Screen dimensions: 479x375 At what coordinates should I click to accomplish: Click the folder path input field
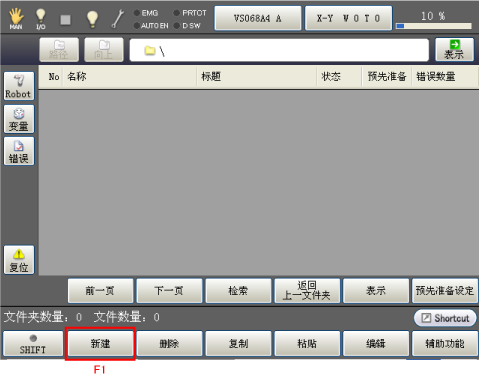279,50
